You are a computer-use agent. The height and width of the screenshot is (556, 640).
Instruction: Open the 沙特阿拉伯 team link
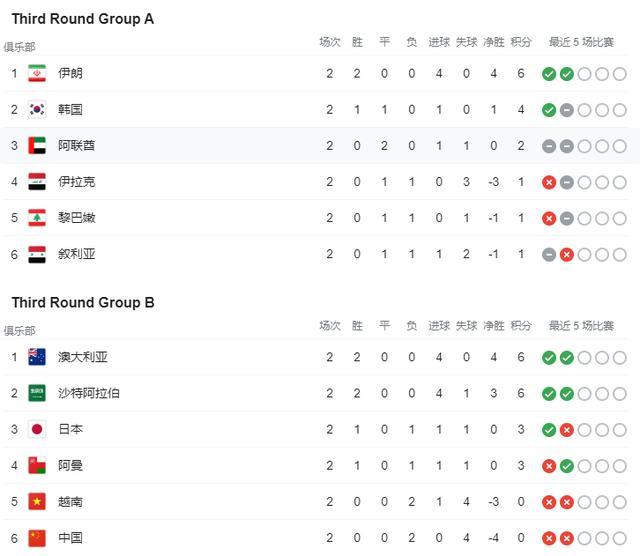pos(89,393)
